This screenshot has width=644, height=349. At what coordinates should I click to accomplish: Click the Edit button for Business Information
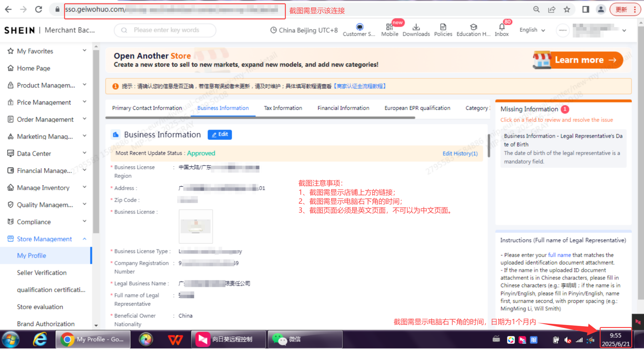pyautogui.click(x=220, y=135)
